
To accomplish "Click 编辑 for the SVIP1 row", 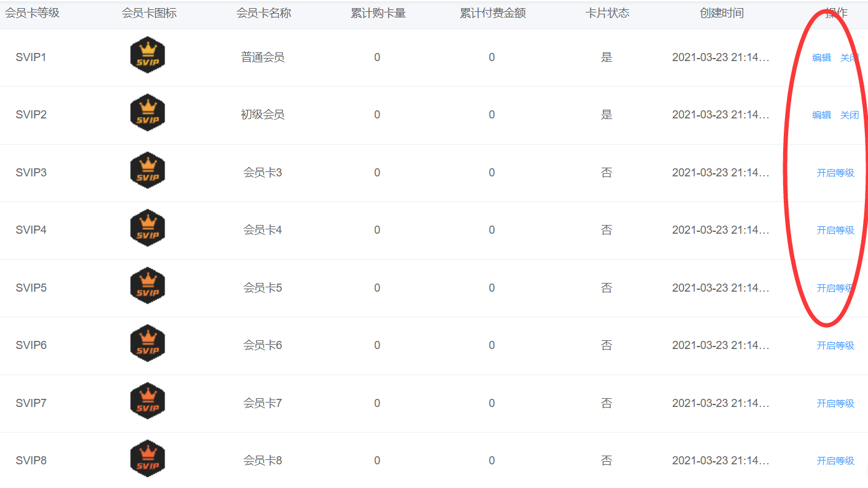I will point(821,57).
